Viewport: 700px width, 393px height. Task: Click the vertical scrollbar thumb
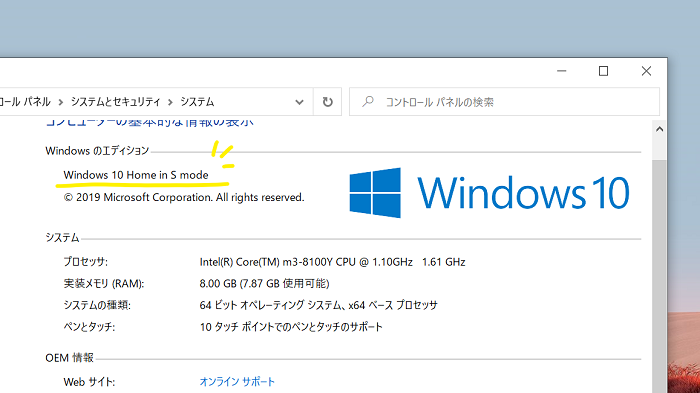pyautogui.click(x=659, y=277)
